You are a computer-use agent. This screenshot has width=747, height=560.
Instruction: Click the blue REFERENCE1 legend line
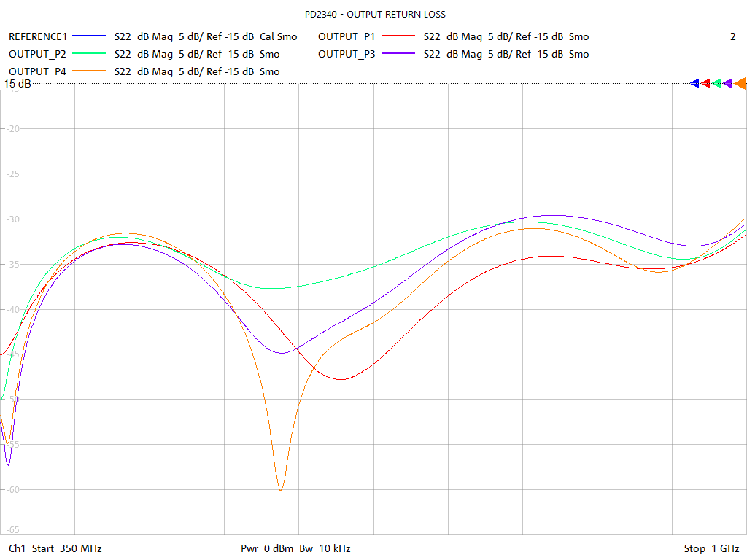click(x=89, y=36)
